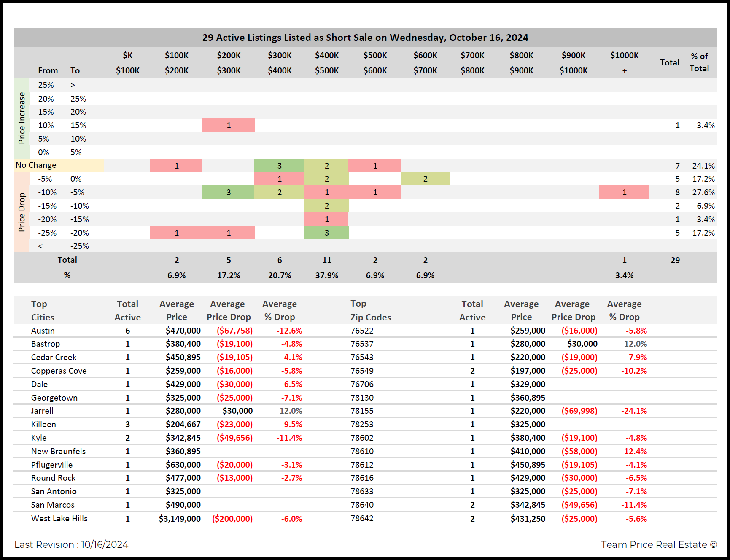Image resolution: width=730 pixels, height=560 pixels.
Task: Select the No Change row label
Action: [x=36, y=165]
